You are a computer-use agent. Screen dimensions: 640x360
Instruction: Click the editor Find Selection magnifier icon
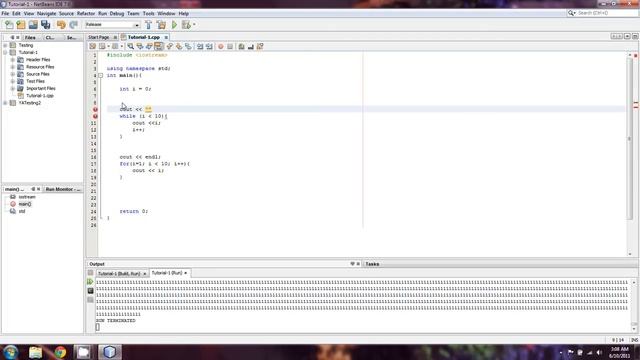(x=130, y=47)
